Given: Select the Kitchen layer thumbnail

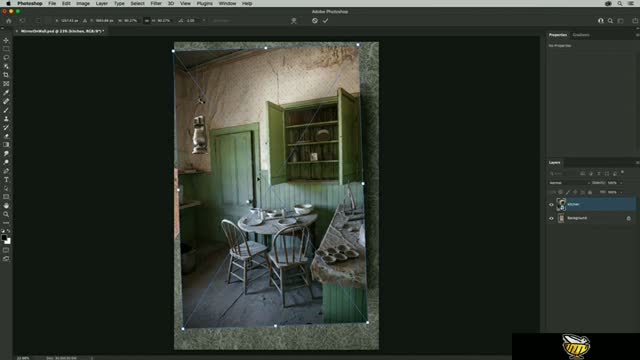Looking at the screenshot, I should click(561, 204).
